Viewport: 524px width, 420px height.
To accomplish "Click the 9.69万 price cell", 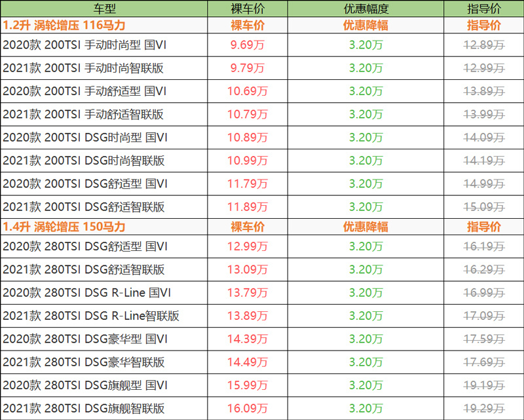I will coord(248,45).
